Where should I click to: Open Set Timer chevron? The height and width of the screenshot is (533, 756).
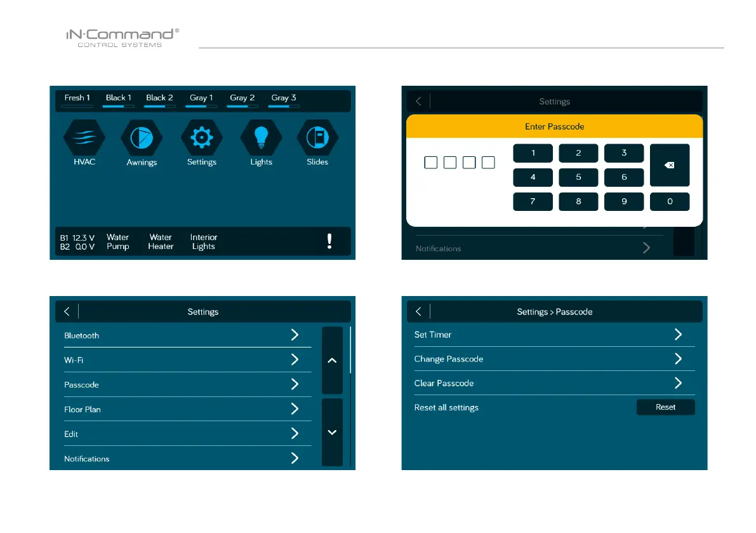click(678, 334)
